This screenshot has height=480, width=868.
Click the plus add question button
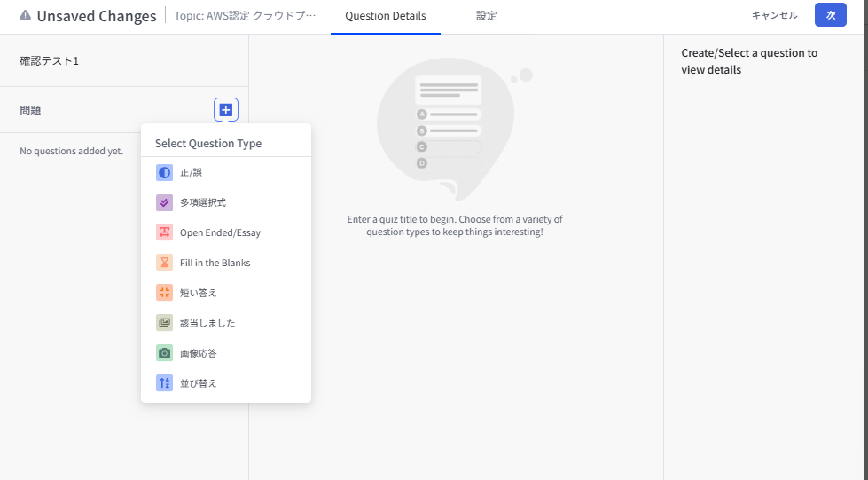click(x=226, y=110)
